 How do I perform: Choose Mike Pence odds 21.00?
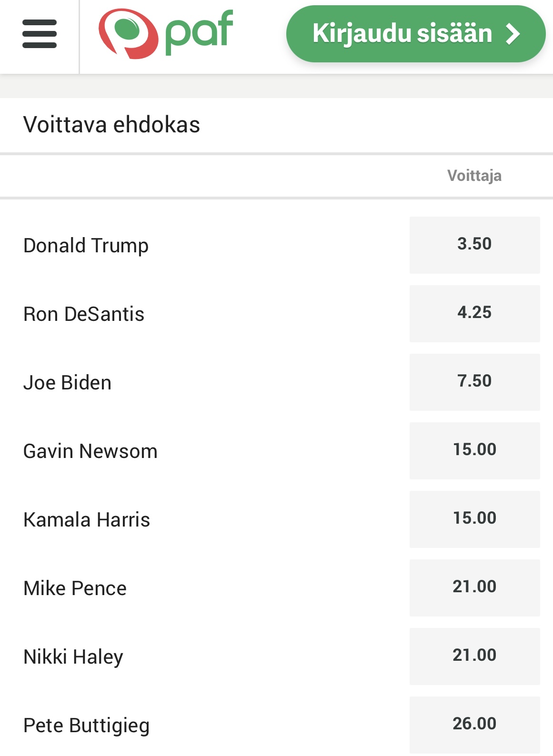click(x=474, y=587)
